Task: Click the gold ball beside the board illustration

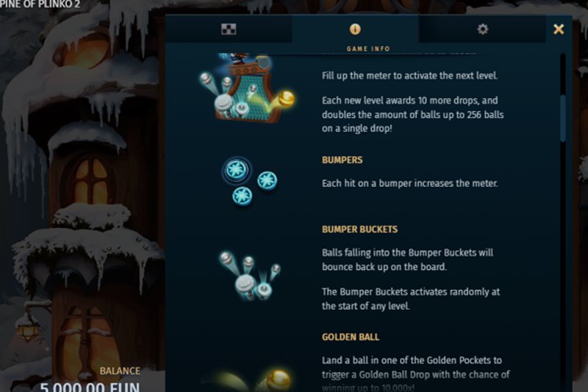Action: (286, 99)
